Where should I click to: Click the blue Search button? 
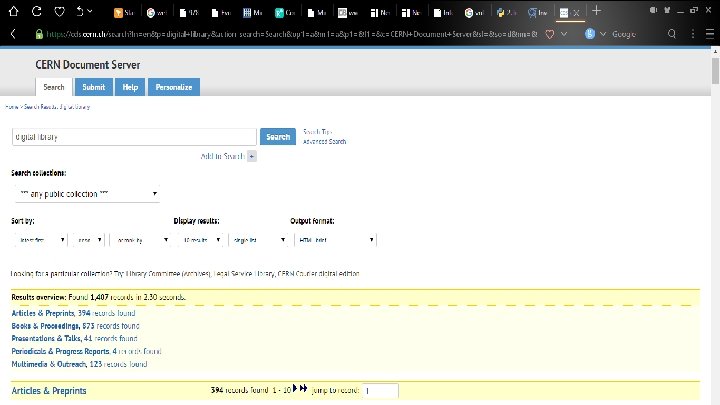coord(278,137)
